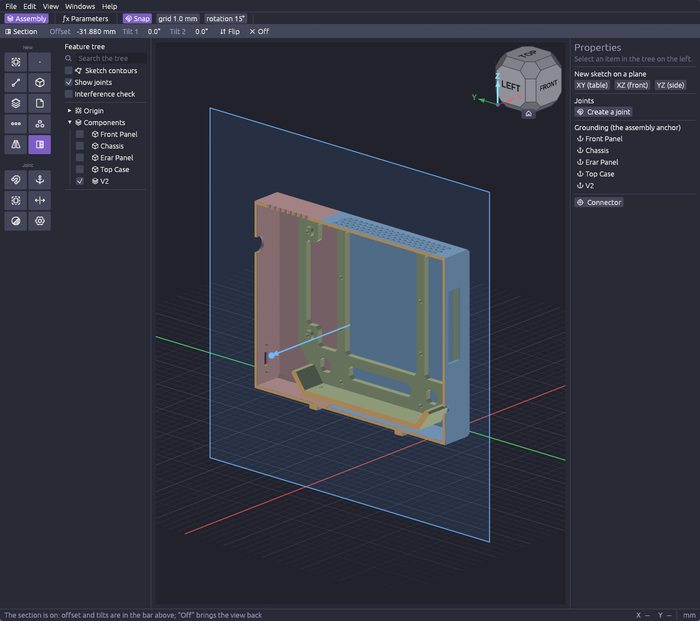
Task: Click the mirror tool icon
Action: (x=16, y=144)
